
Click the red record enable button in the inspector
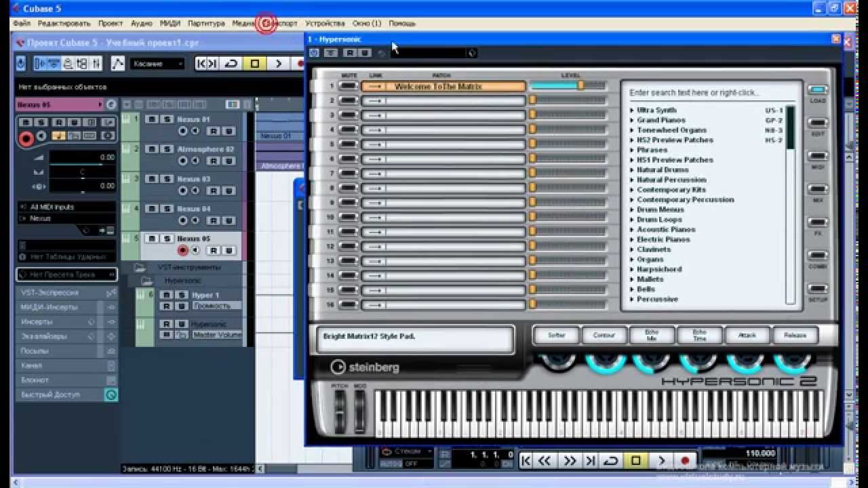click(26, 139)
